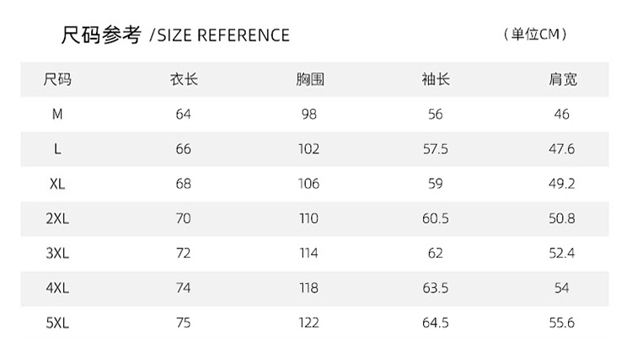This screenshot has width=632, height=364.
Task: Click the (单位CM) unit label
Action: coord(534,35)
